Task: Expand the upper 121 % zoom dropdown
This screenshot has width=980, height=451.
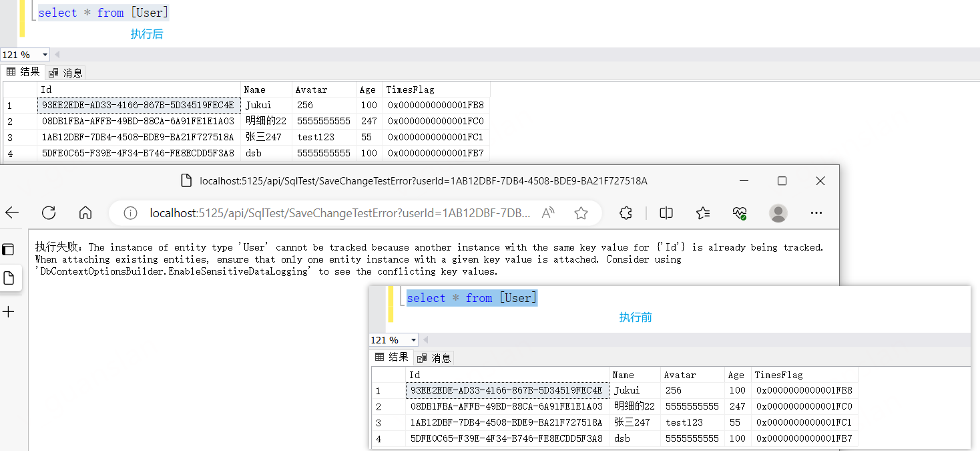Action: click(45, 55)
